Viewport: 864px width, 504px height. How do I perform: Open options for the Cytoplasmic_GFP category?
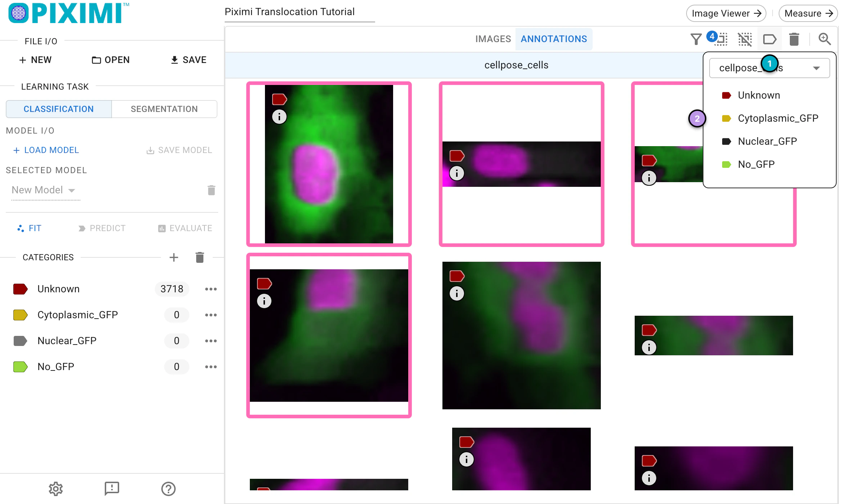pos(211,315)
